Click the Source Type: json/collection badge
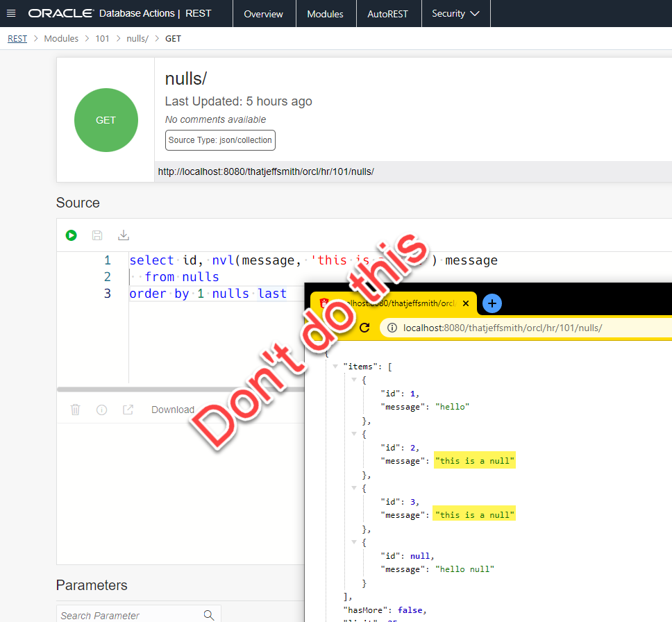The width and height of the screenshot is (672, 622). 220,140
